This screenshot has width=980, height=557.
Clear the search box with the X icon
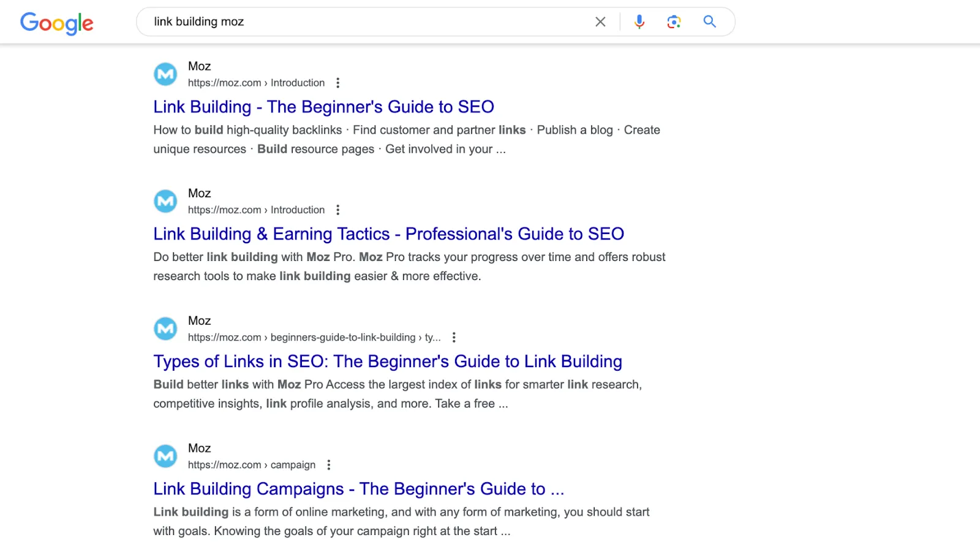click(x=600, y=22)
